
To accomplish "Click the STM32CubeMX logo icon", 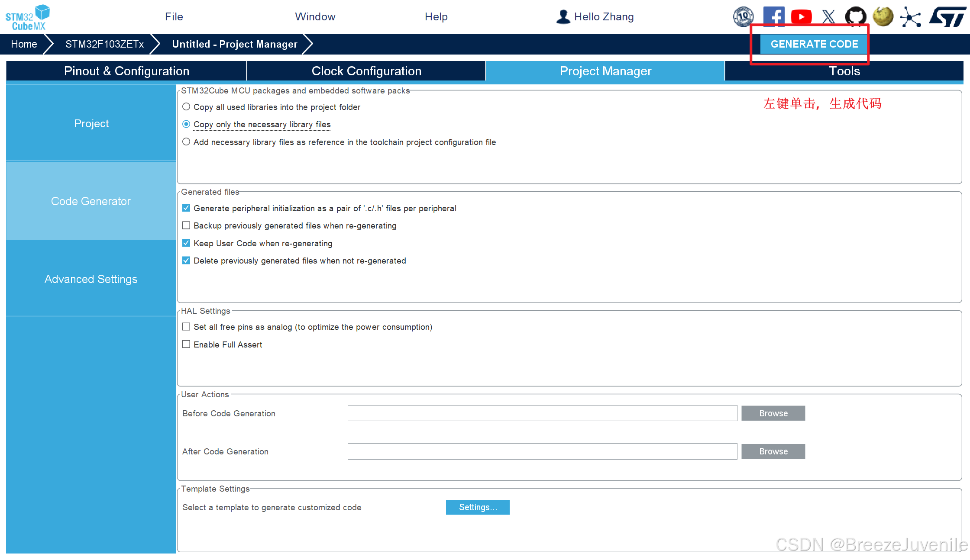I will (x=28, y=17).
